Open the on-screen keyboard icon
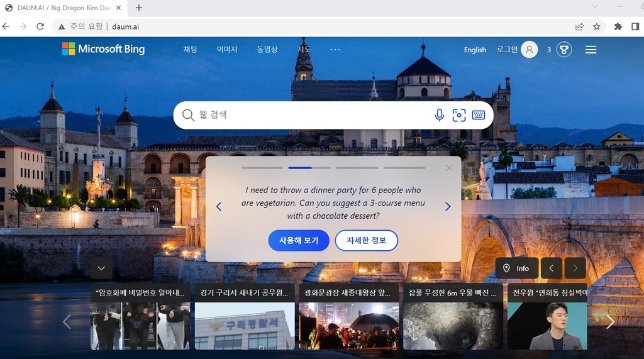The image size is (644, 359). (479, 115)
